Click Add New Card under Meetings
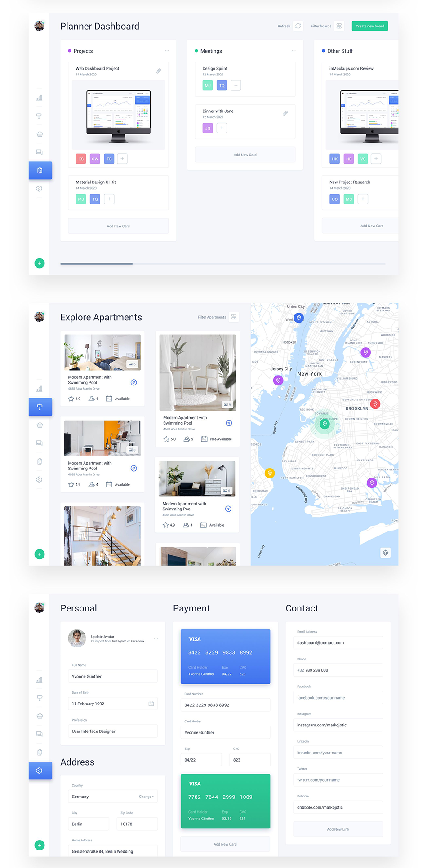427x868 pixels. 245,155
